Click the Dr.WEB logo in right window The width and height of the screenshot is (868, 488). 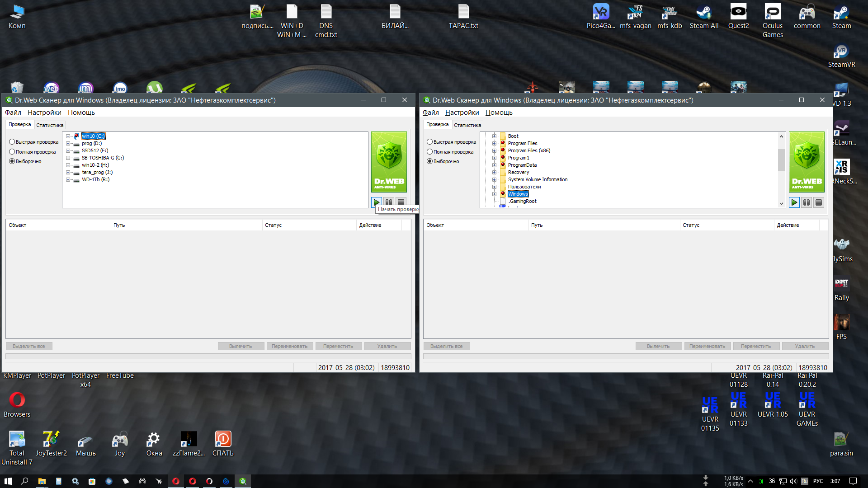[x=807, y=162]
